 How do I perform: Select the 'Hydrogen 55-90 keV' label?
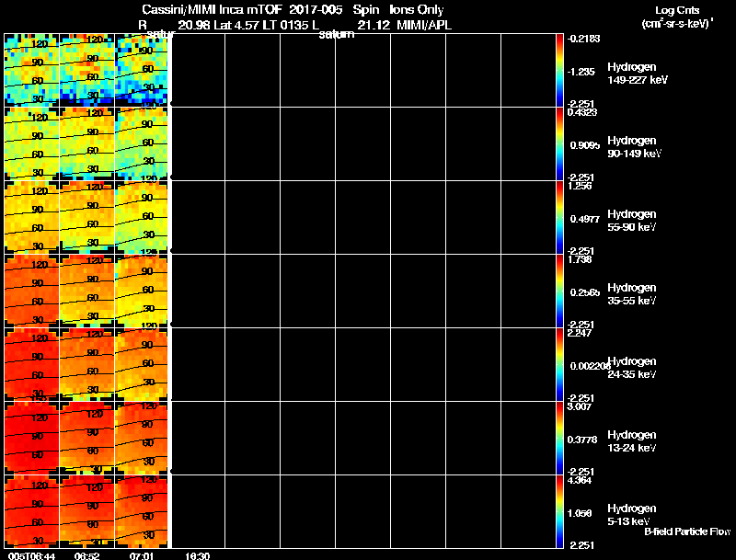pos(632,221)
